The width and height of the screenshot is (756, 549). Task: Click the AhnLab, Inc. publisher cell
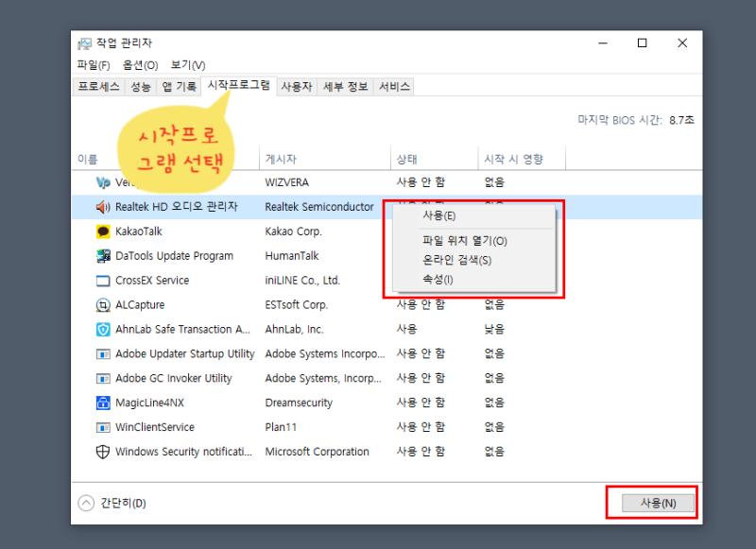(x=294, y=330)
